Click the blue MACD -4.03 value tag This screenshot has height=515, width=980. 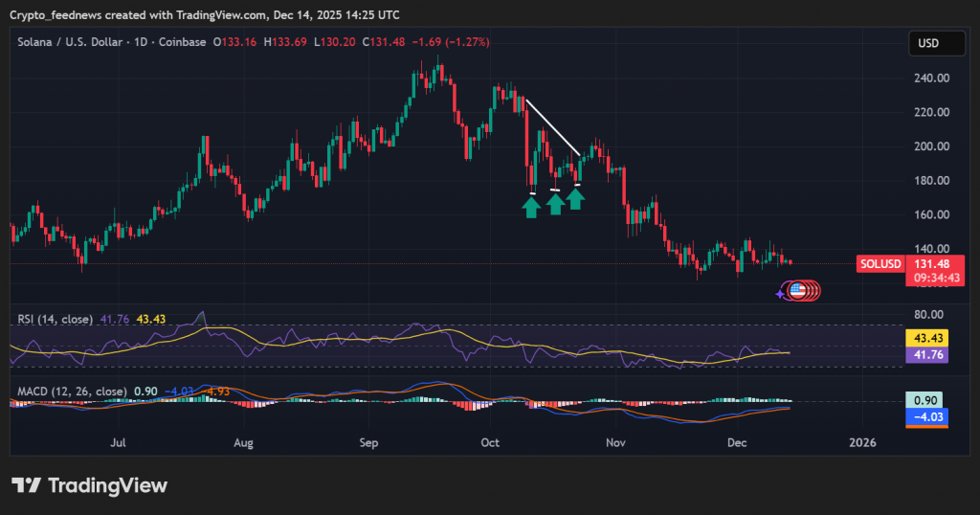tap(926, 416)
